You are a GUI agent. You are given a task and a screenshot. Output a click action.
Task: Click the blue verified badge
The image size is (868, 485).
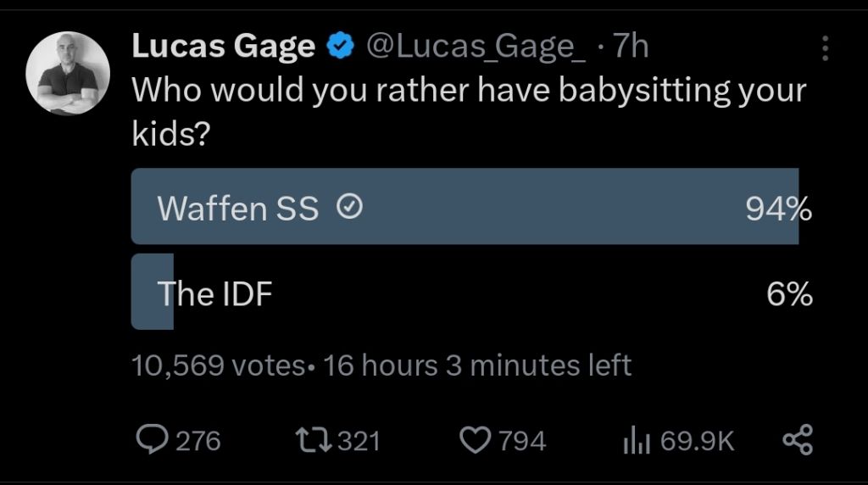click(341, 48)
